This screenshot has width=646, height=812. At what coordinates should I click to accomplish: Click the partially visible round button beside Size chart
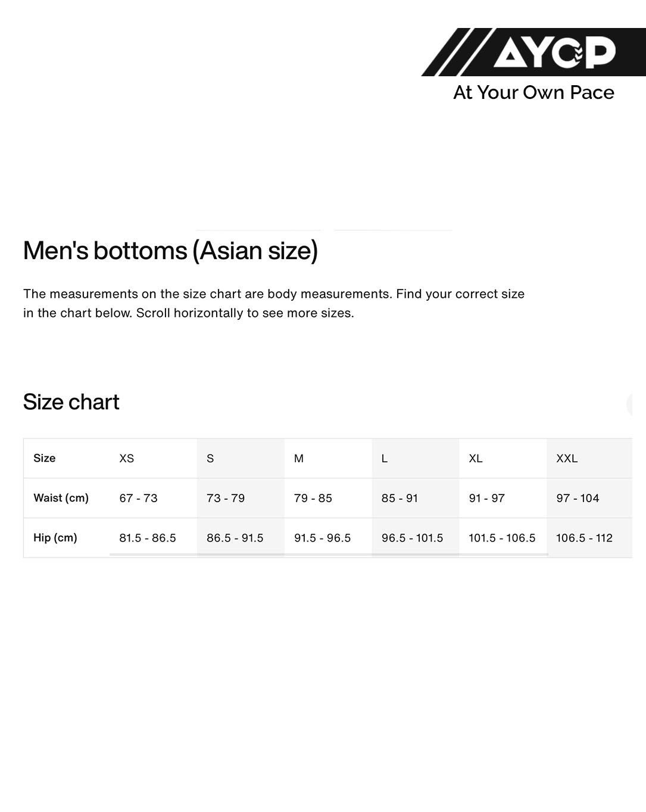[x=630, y=404]
